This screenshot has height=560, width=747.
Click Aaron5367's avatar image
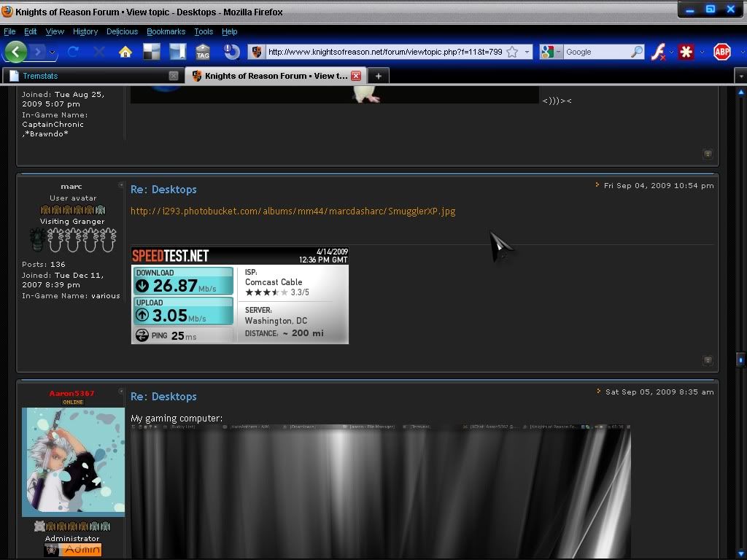(74, 462)
